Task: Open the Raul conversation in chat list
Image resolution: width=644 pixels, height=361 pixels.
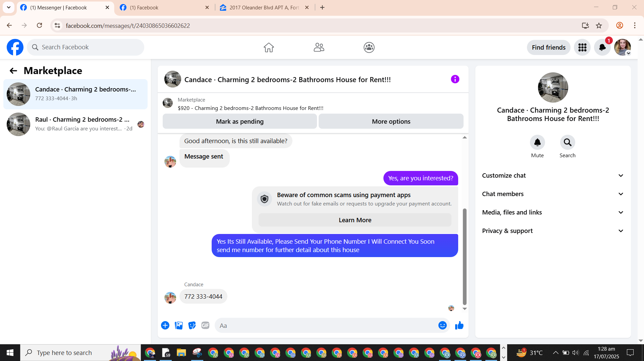Action: click(75, 124)
